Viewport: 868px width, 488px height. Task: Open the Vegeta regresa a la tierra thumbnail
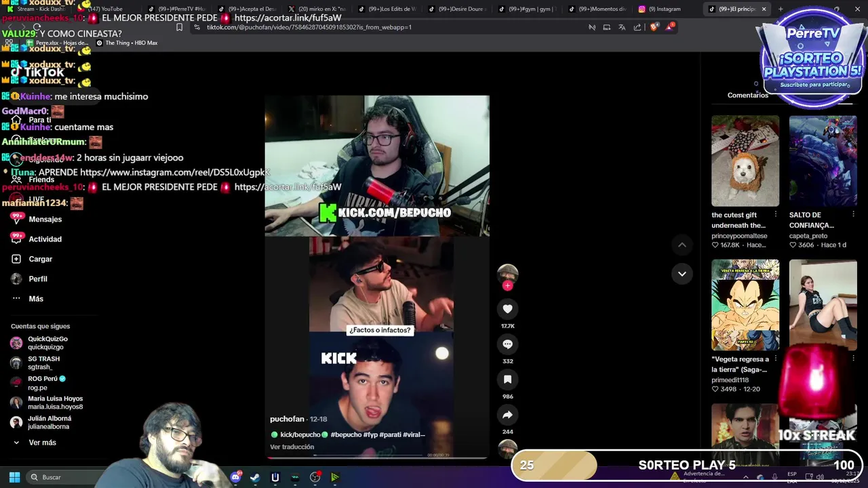click(x=745, y=305)
